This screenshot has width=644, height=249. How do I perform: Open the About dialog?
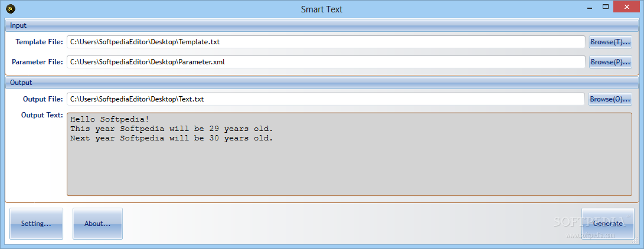coord(97,224)
